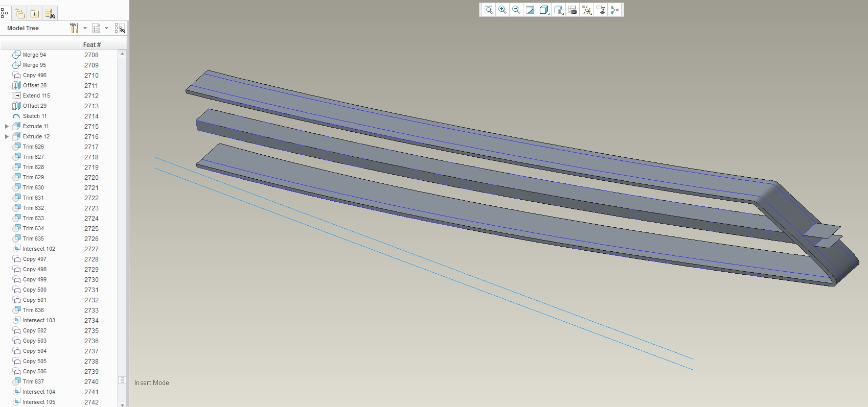Click the Model Tree Settings hammer icon
The image size is (868, 407).
(x=74, y=28)
